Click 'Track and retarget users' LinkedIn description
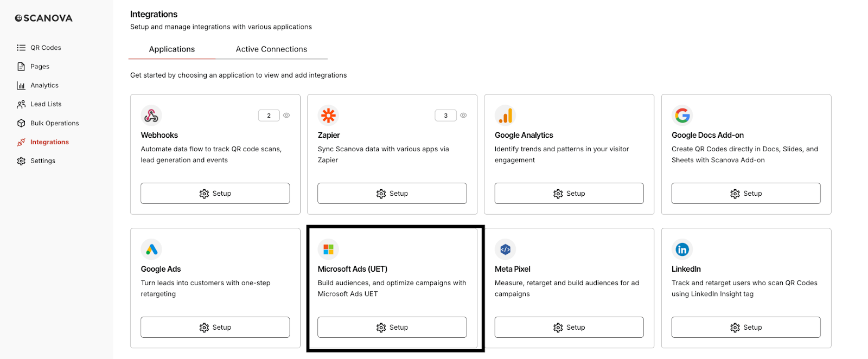This screenshot has width=868, height=359. click(744, 289)
